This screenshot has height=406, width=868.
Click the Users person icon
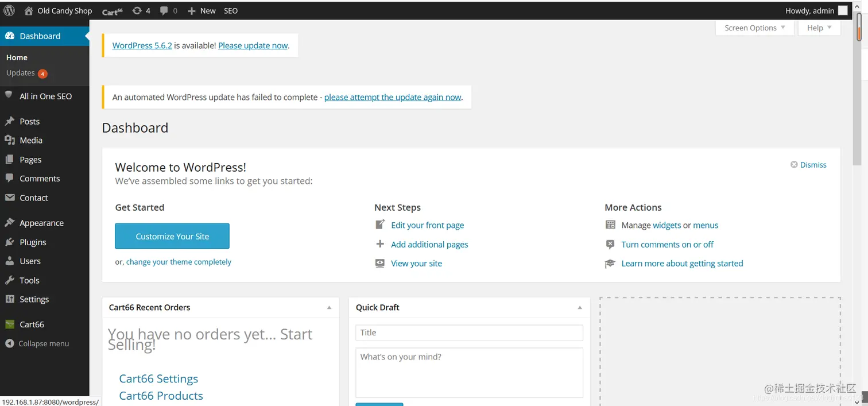pyautogui.click(x=9, y=261)
